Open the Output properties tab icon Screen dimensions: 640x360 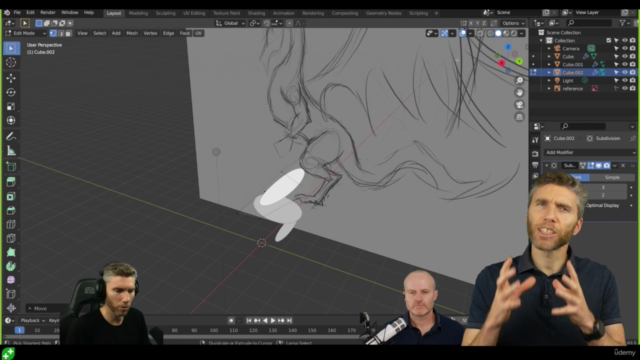point(535,165)
